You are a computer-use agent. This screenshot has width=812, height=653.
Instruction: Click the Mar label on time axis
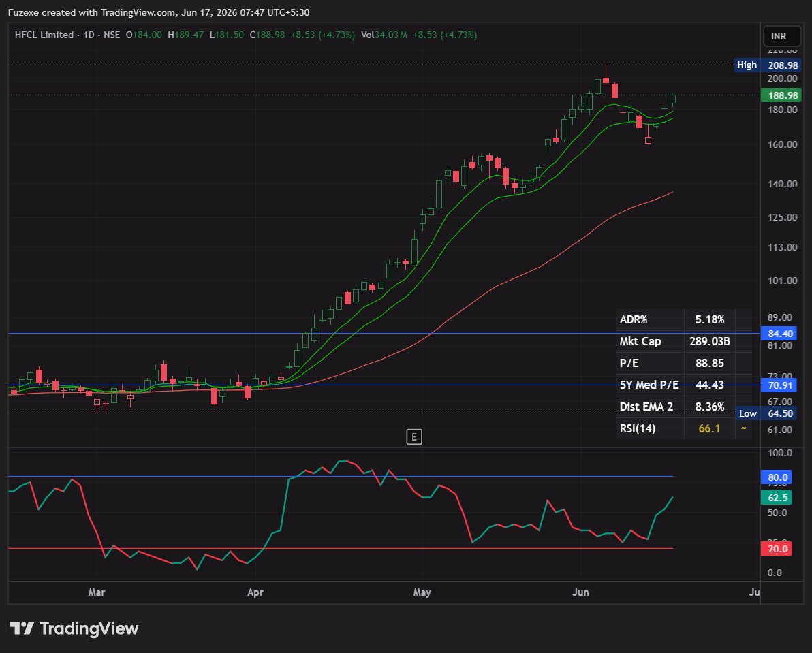(97, 592)
